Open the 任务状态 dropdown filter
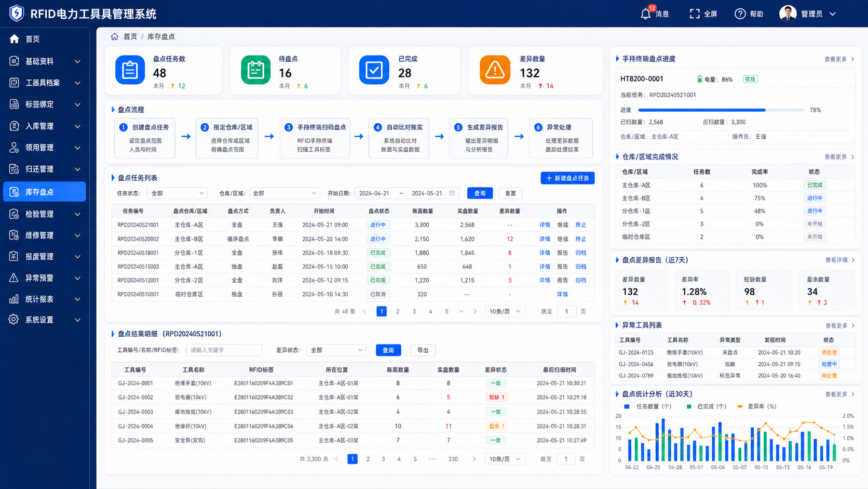868x489 pixels. pos(177,193)
